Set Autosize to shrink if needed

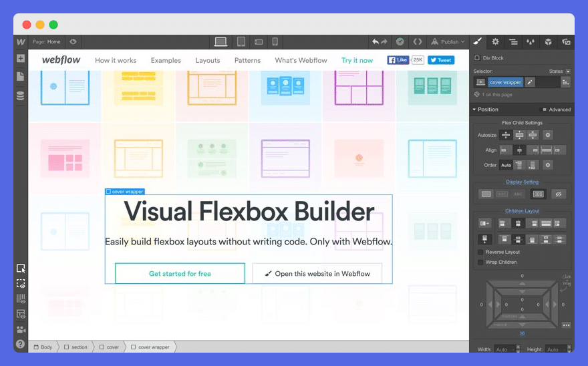click(506, 135)
